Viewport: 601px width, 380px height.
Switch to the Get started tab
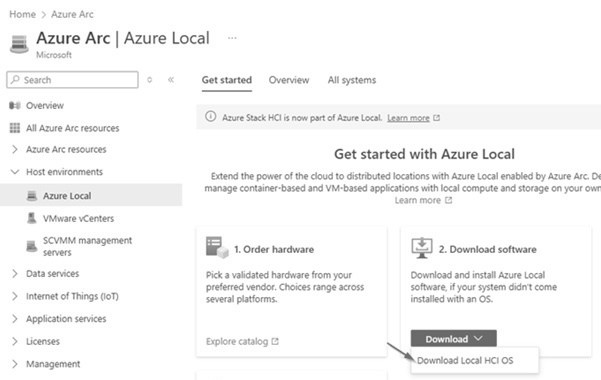coord(227,80)
